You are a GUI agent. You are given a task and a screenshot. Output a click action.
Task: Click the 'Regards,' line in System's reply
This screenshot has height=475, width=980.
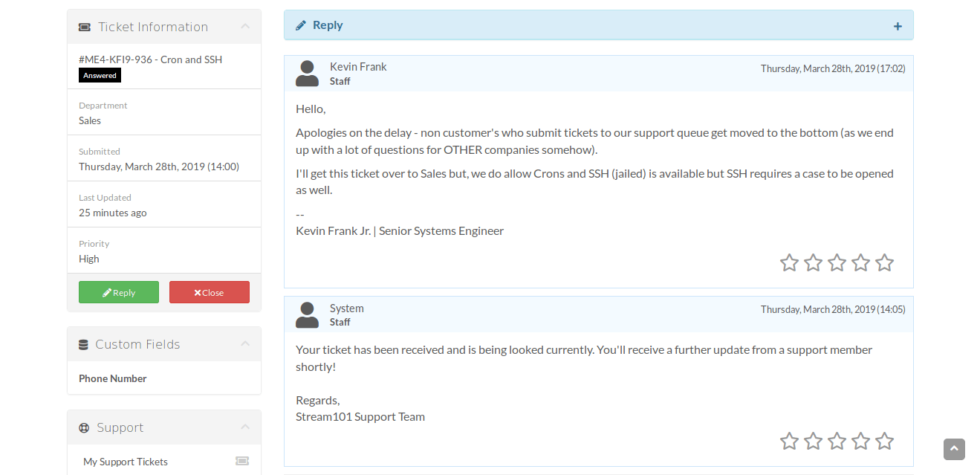click(318, 400)
